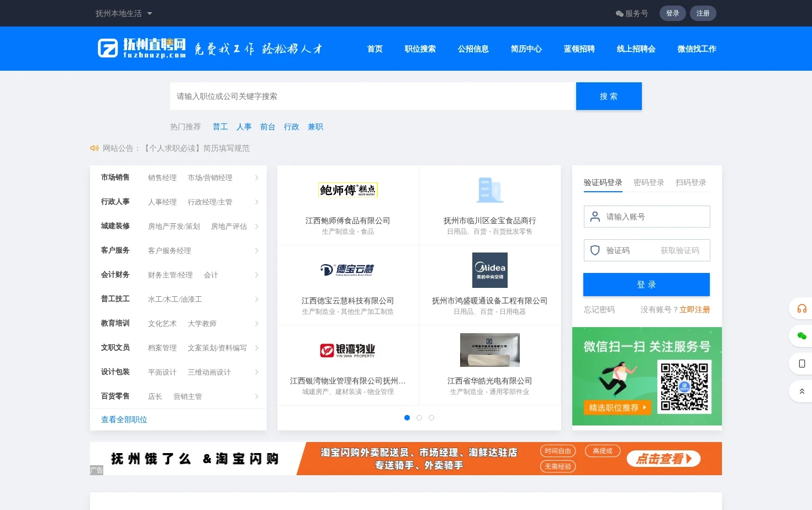
Task: Click the 忘记密码 link
Action: tap(599, 309)
